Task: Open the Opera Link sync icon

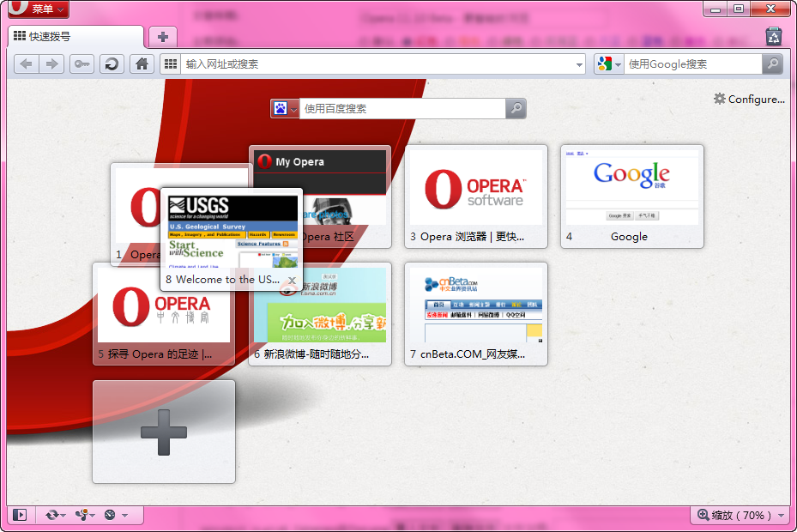Action: (x=55, y=515)
